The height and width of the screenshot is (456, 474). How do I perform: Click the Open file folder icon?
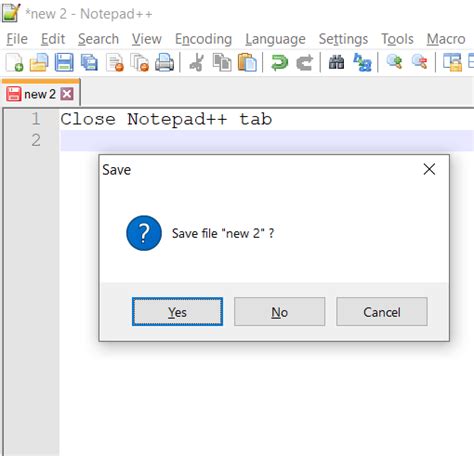click(39, 63)
